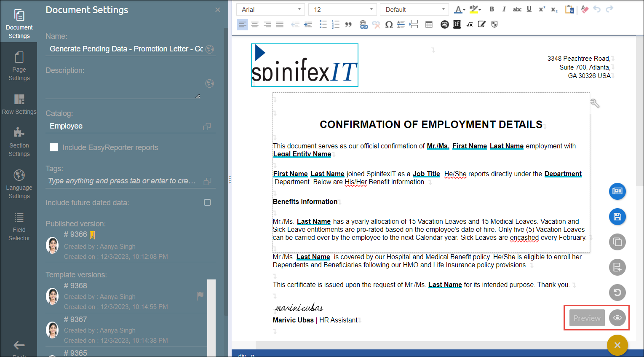The width and height of the screenshot is (644, 357).
Task: Toggle Include future dated data checkbox
Action: pos(207,202)
